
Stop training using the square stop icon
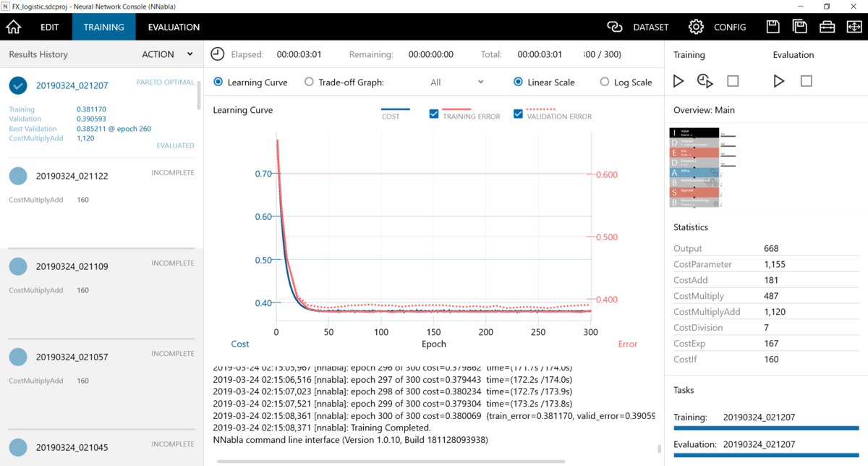731,81
